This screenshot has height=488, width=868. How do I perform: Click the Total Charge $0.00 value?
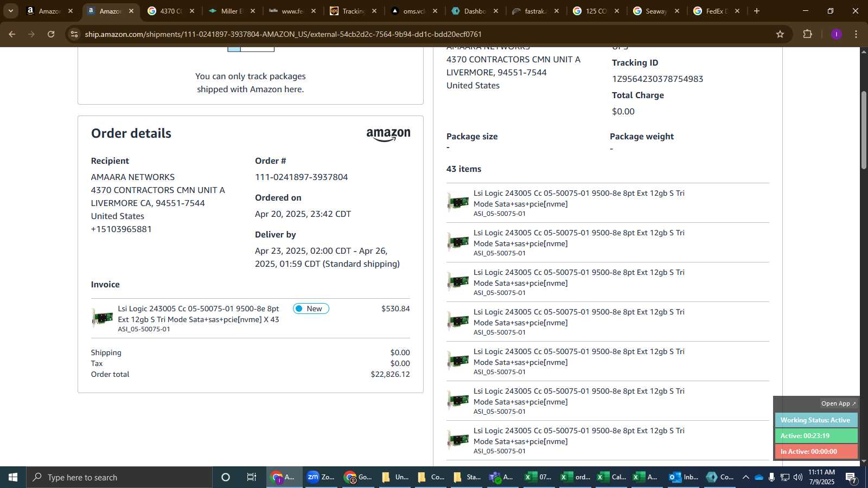click(623, 112)
